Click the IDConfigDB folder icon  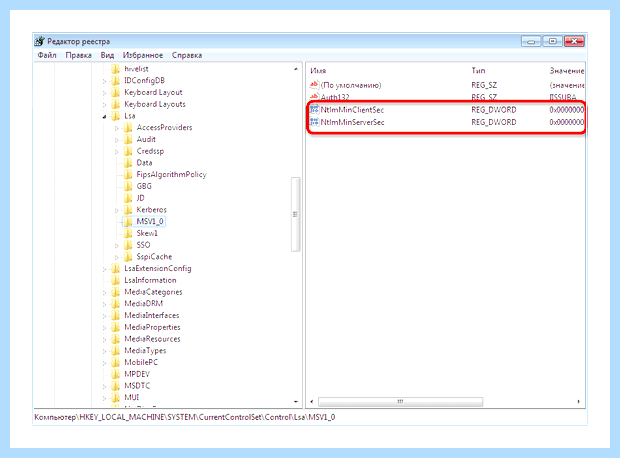pyautogui.click(x=115, y=81)
